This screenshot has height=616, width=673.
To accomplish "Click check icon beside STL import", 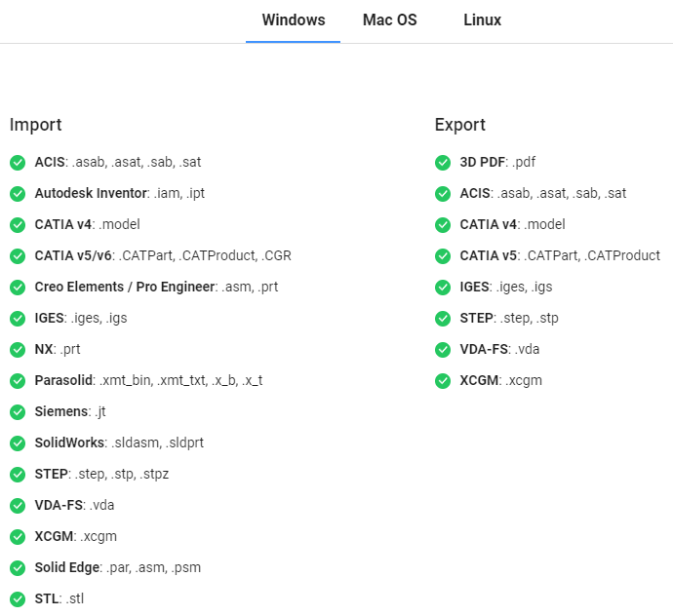I will [18, 599].
